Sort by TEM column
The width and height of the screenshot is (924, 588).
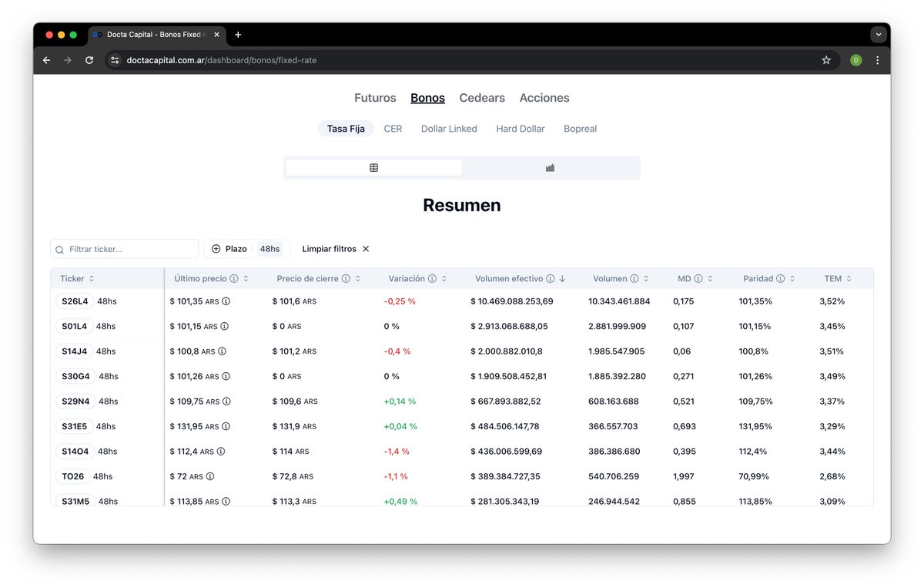pos(839,279)
